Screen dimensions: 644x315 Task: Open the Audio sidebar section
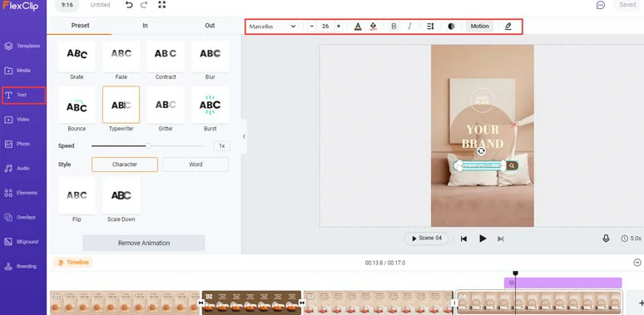tap(17, 168)
